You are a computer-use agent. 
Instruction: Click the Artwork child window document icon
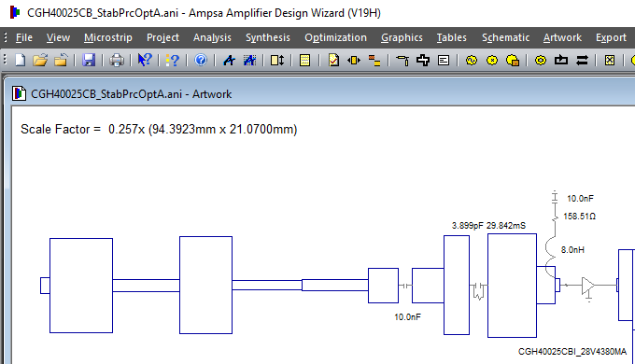pyautogui.click(x=19, y=94)
